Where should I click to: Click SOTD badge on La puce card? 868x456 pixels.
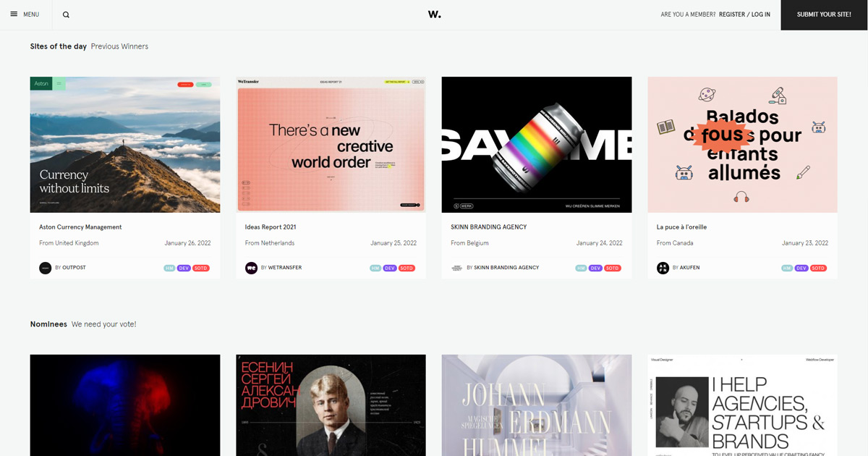click(819, 268)
